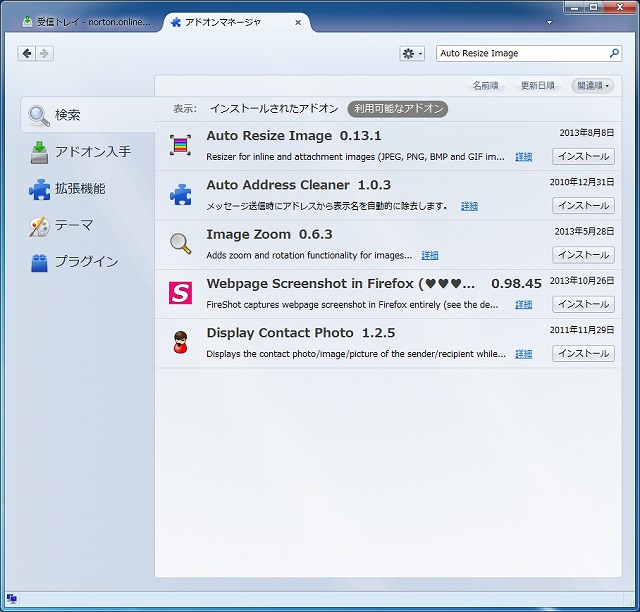The width and height of the screenshot is (640, 612).
Task: Minimize the window
Action: pyautogui.click(x=575, y=7)
